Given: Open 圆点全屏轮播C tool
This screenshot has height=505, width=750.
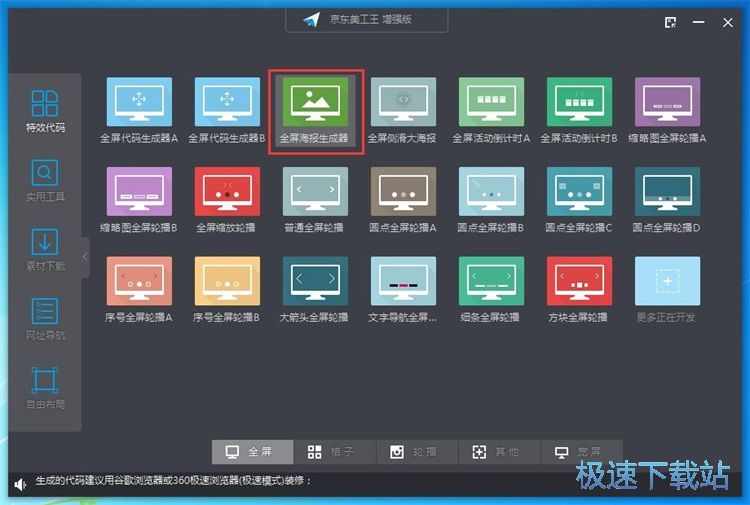Looking at the screenshot, I should pos(579,192).
